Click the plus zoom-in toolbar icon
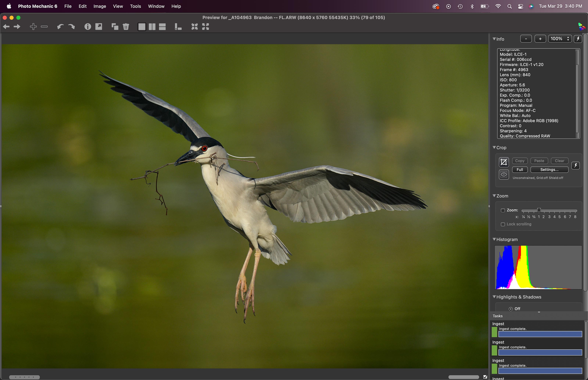 pos(33,27)
